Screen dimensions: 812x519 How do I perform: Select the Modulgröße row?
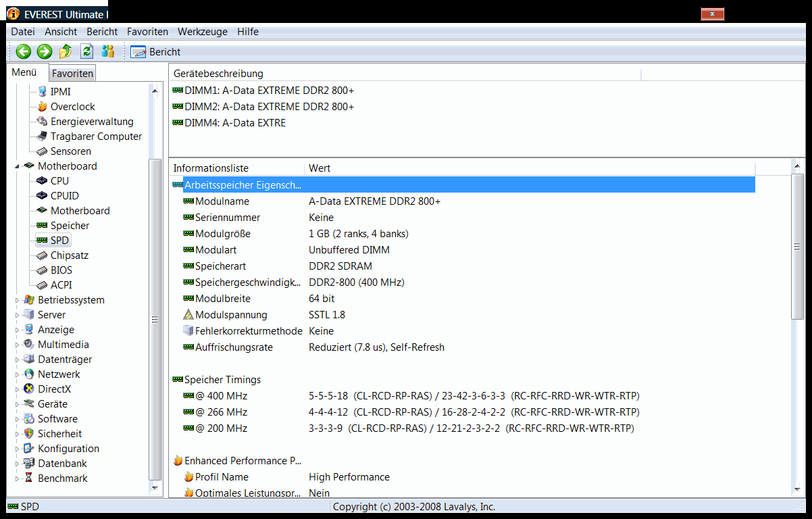coord(463,234)
